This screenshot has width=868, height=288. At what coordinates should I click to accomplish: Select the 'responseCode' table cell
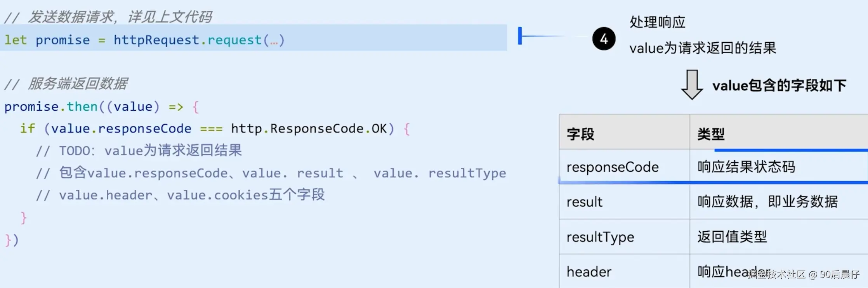[612, 167]
